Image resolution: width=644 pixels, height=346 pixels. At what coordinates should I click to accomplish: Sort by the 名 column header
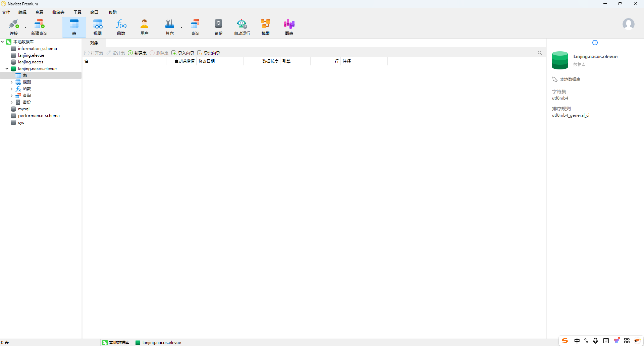pyautogui.click(x=124, y=61)
